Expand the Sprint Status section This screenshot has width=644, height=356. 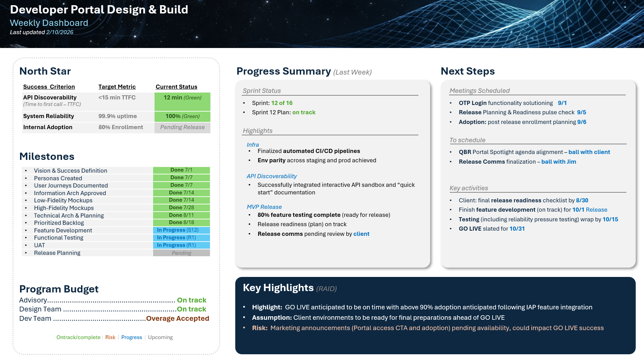point(262,91)
